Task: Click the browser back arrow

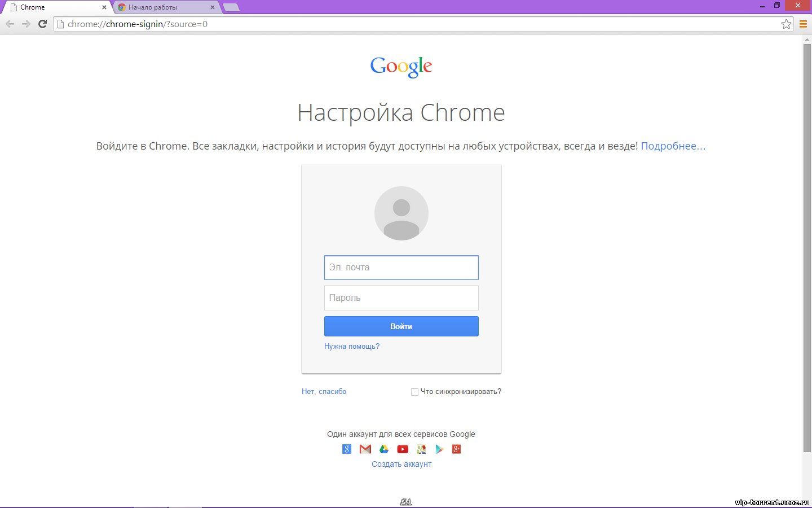Action: coord(10,24)
